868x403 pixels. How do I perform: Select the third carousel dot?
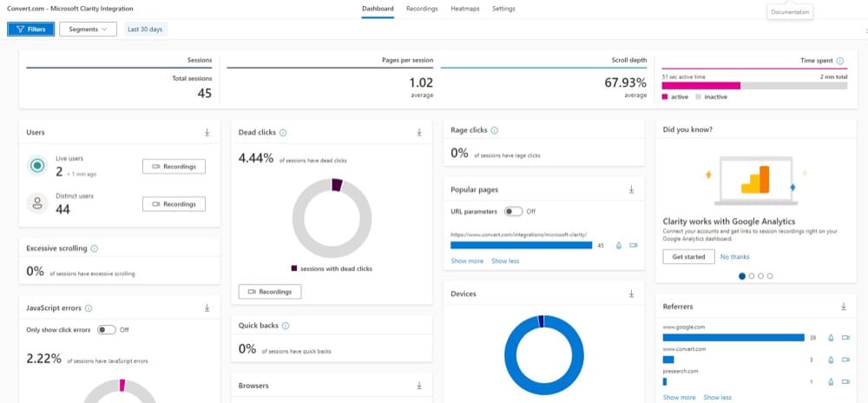click(x=760, y=275)
